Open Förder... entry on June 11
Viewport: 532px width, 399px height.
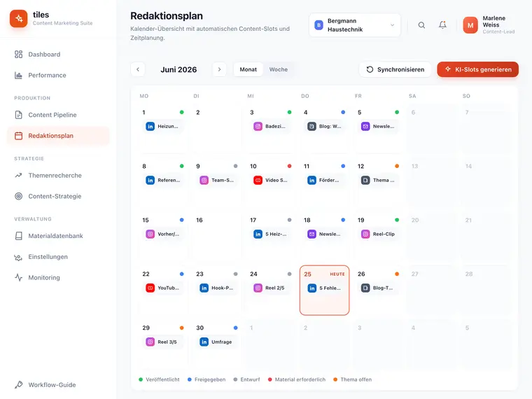324,180
